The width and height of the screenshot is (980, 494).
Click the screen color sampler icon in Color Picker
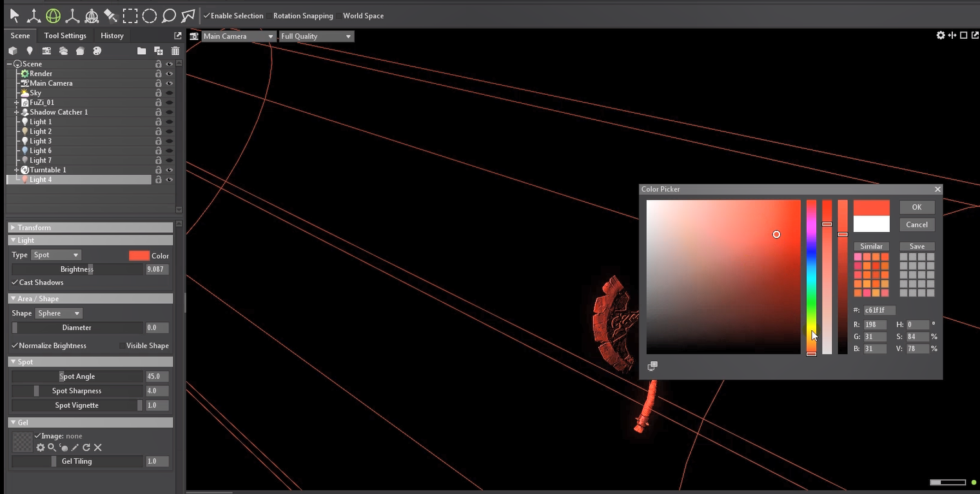pyautogui.click(x=652, y=366)
